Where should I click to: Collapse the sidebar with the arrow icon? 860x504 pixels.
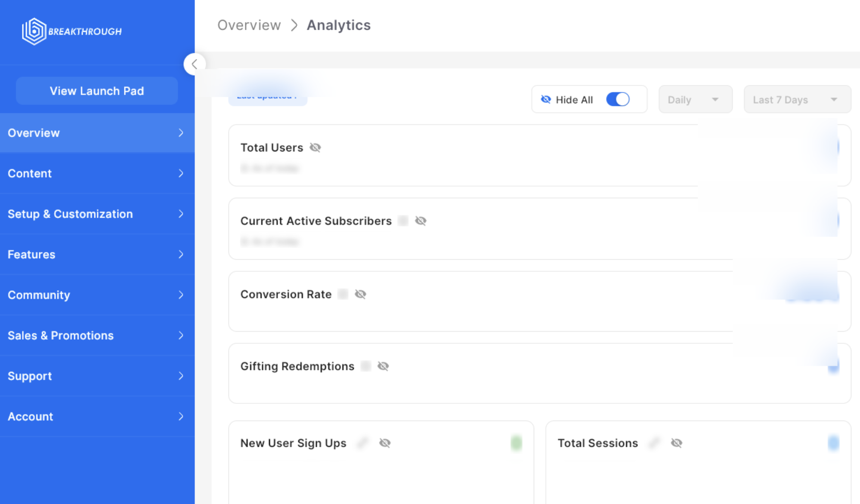click(x=195, y=64)
